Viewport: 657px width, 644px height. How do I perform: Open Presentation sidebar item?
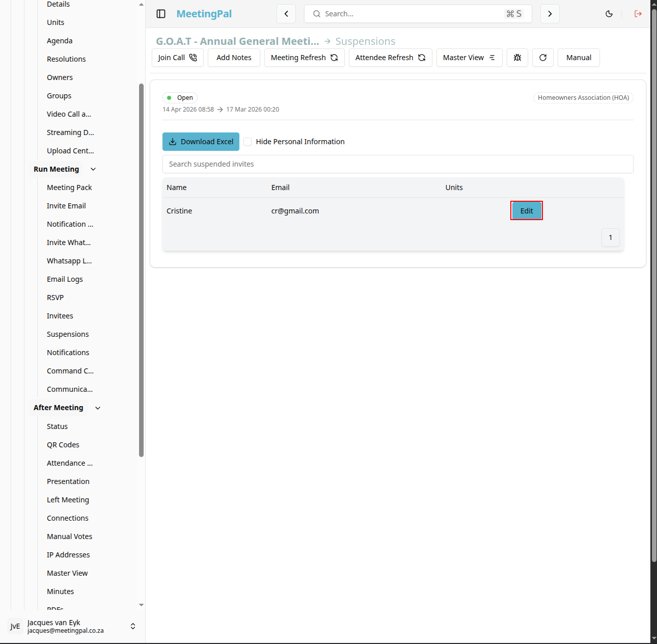click(68, 481)
